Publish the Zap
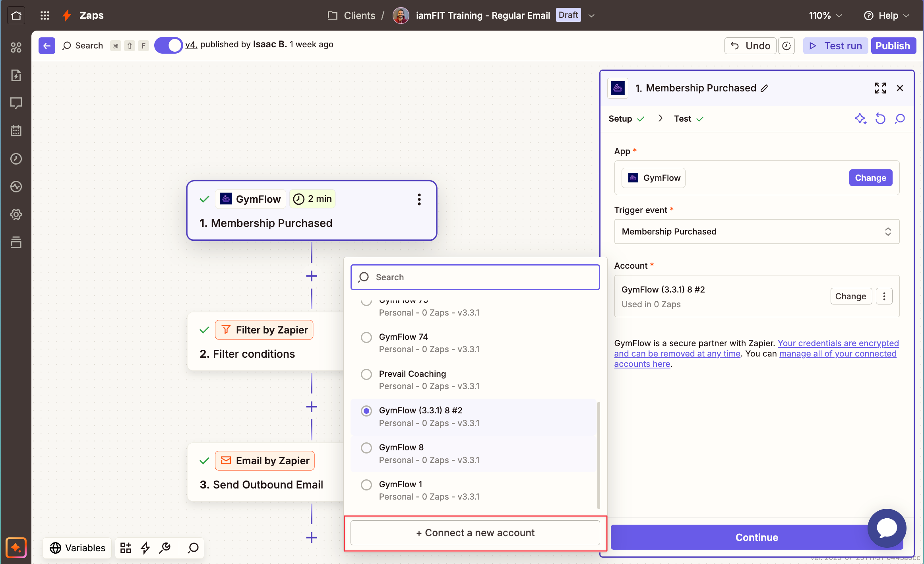 click(893, 46)
